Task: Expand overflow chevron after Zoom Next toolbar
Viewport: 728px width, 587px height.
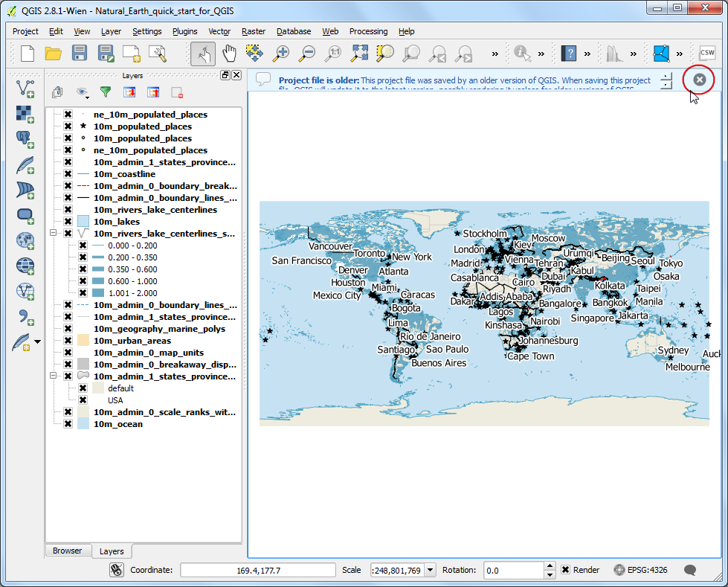Action: pos(495,54)
